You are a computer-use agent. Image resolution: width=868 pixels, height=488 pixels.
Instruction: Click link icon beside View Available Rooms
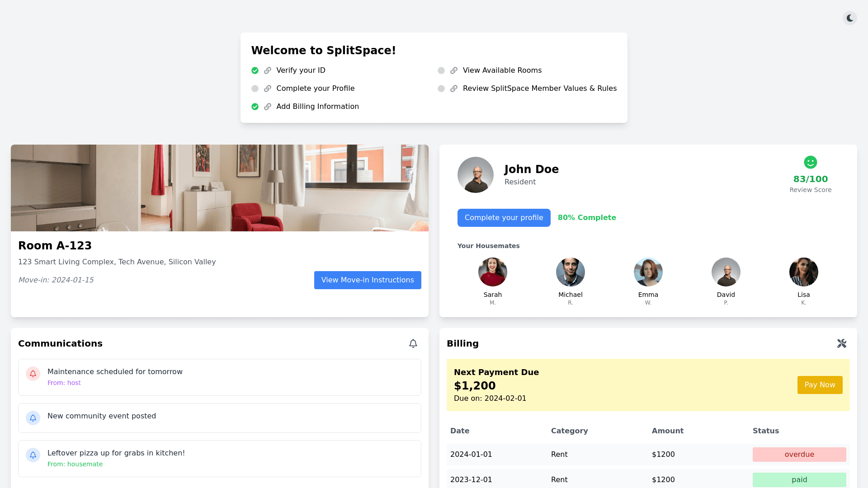pyautogui.click(x=454, y=70)
